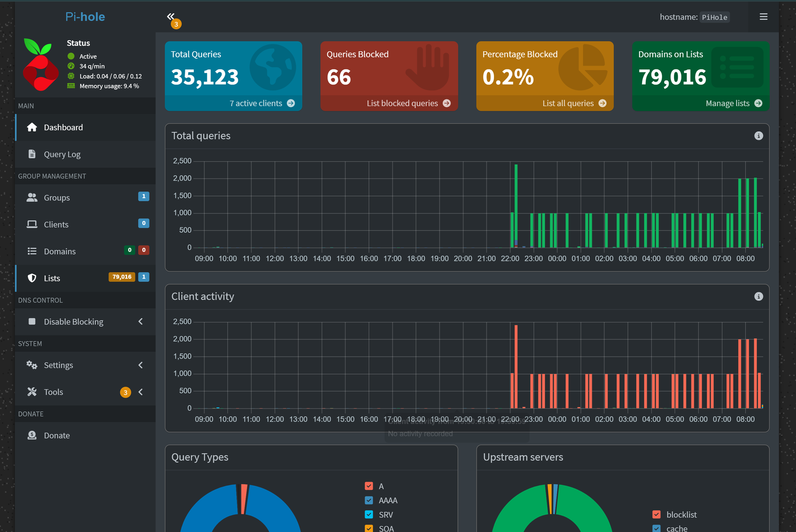Collapse sidebar with double chevron icon
The width and height of the screenshot is (796, 532).
pos(171,16)
